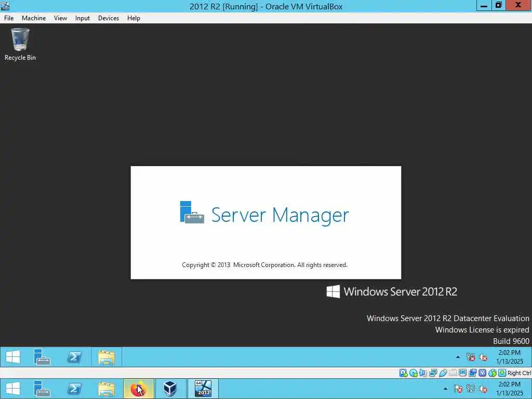The image size is (532, 399).
Task: Click VirtualBox CPU virtualization indicator
Action: click(x=482, y=373)
